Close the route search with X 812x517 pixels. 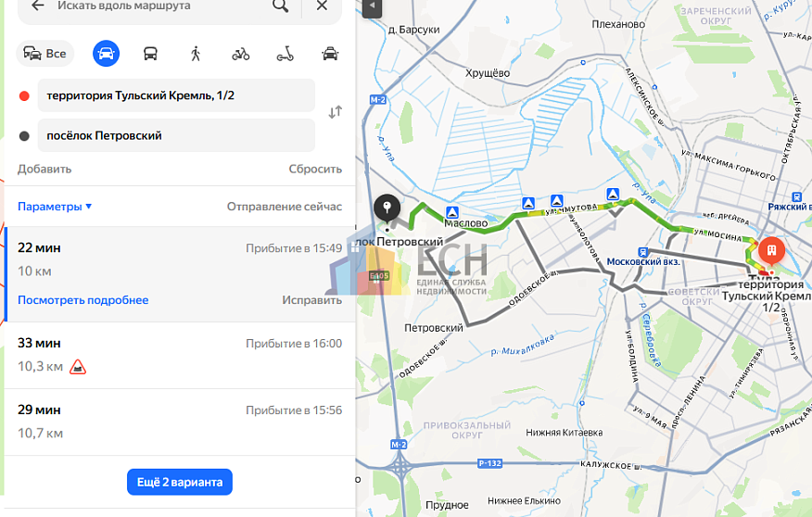pyautogui.click(x=322, y=6)
